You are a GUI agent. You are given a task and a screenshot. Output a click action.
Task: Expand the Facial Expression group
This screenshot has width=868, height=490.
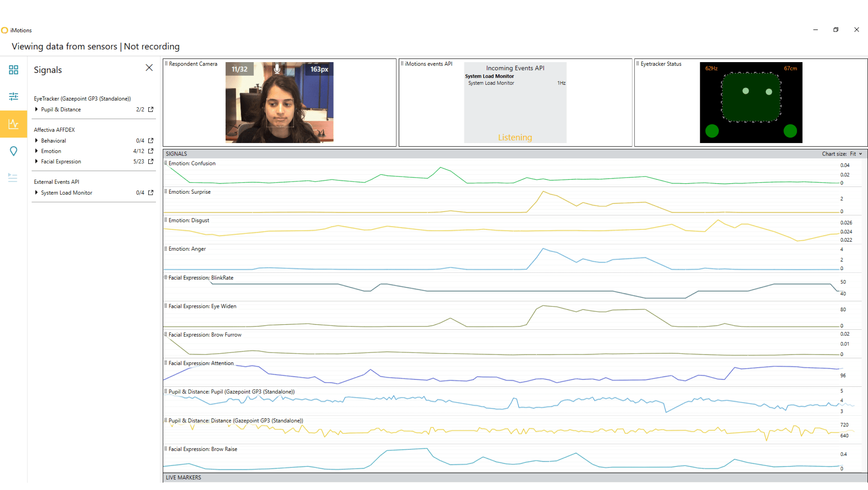point(36,162)
